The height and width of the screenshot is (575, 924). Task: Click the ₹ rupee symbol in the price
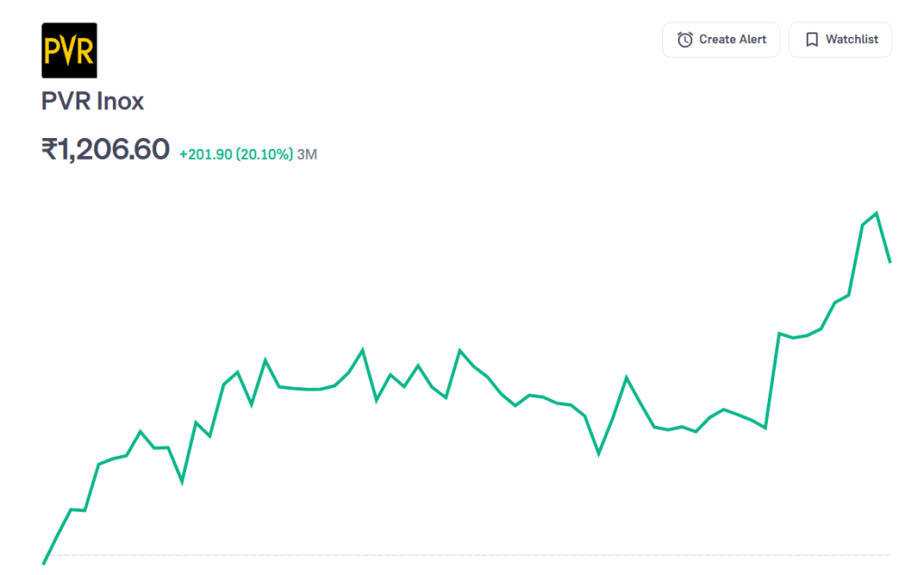pos(50,150)
